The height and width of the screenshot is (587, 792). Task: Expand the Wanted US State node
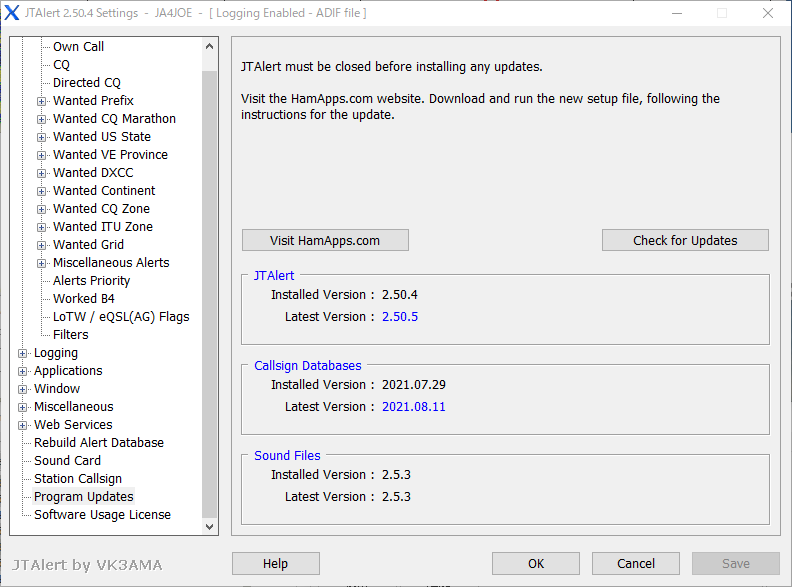(42, 137)
